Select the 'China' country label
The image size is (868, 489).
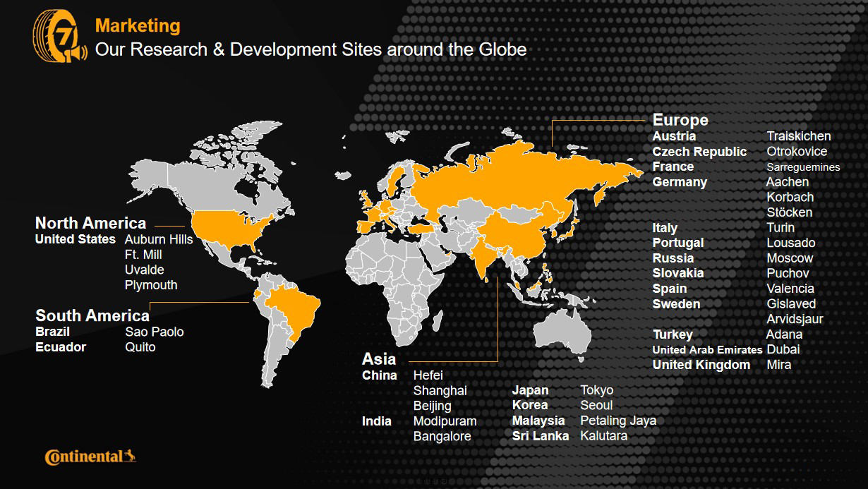click(x=380, y=375)
